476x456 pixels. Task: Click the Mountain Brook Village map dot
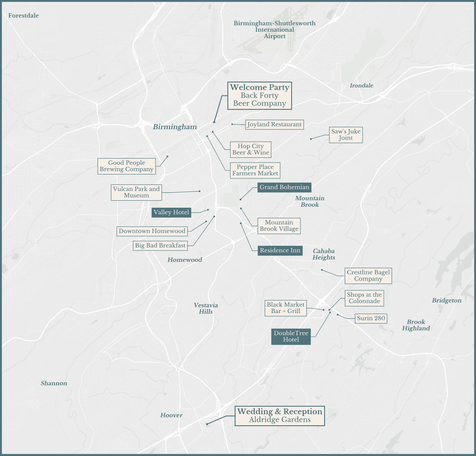click(241, 208)
